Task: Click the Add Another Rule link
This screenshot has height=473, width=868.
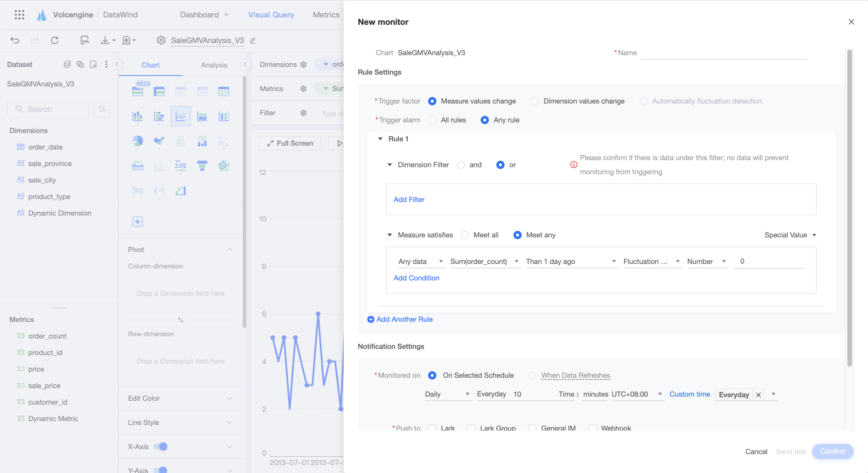Action: pos(400,319)
